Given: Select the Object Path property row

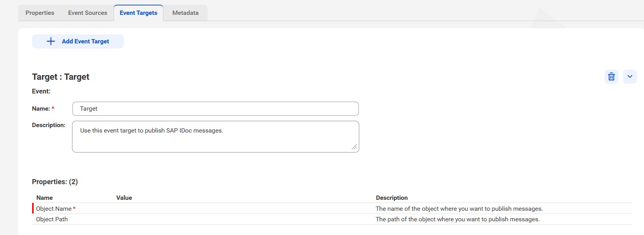Looking at the screenshot, I should [x=332, y=219].
